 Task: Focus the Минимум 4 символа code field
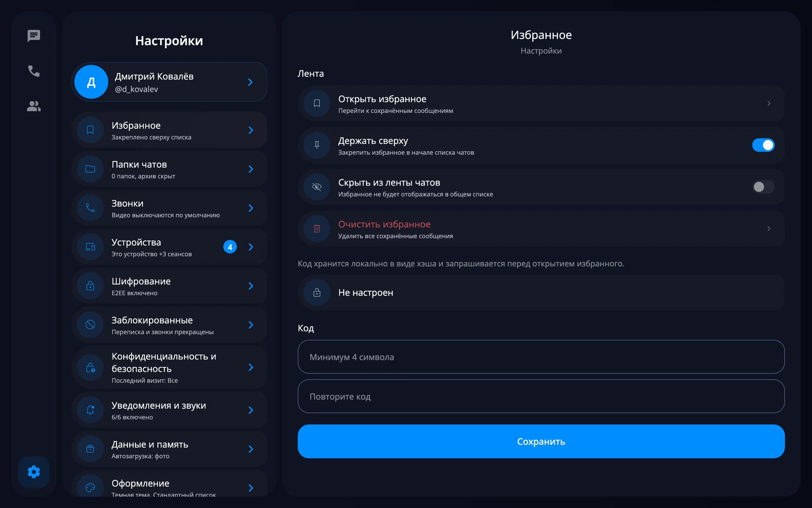tap(541, 357)
